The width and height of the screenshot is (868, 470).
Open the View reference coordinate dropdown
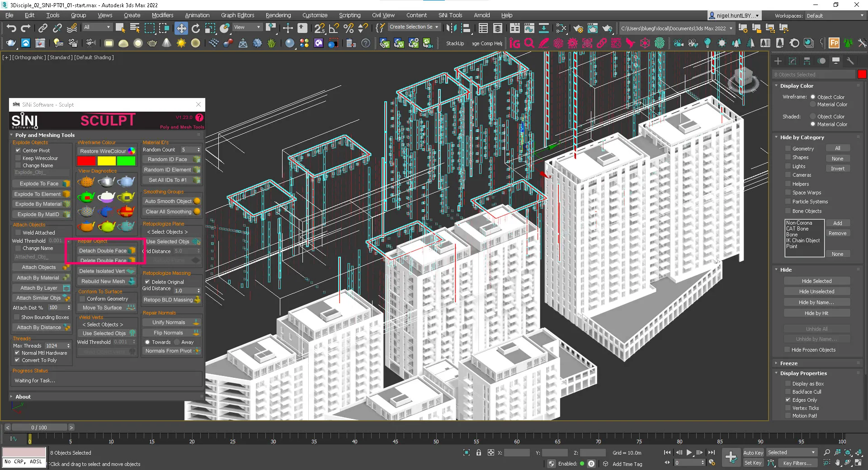pyautogui.click(x=247, y=27)
